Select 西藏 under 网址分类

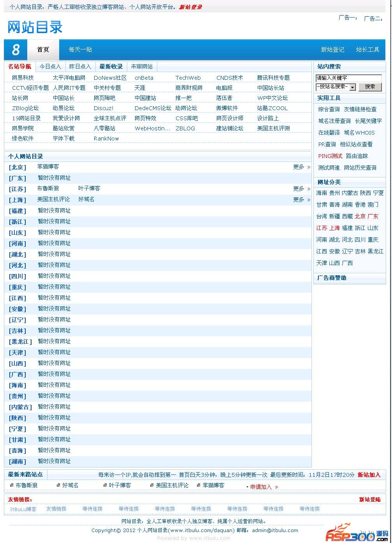point(347,216)
